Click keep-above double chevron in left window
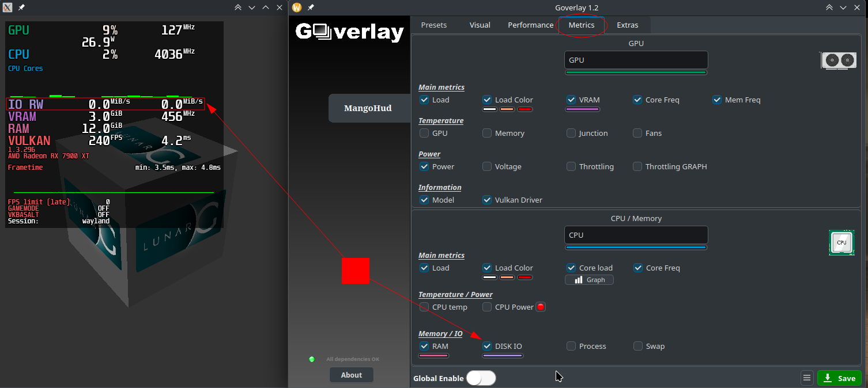 point(238,7)
